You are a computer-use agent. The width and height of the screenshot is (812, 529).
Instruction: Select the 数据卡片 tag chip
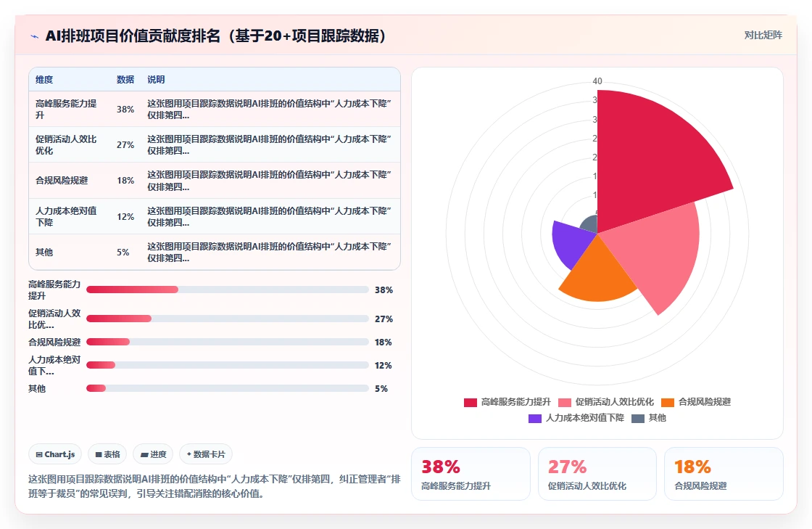[206, 454]
